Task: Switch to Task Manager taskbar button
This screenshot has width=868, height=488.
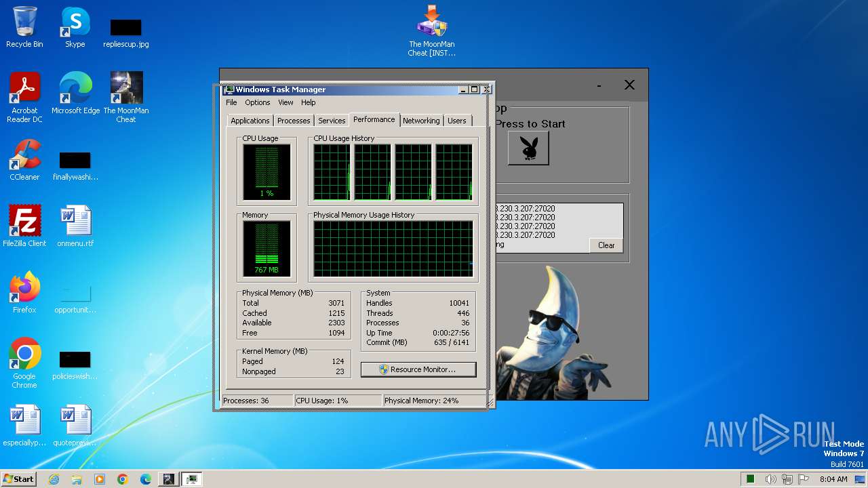Action: [x=192, y=479]
